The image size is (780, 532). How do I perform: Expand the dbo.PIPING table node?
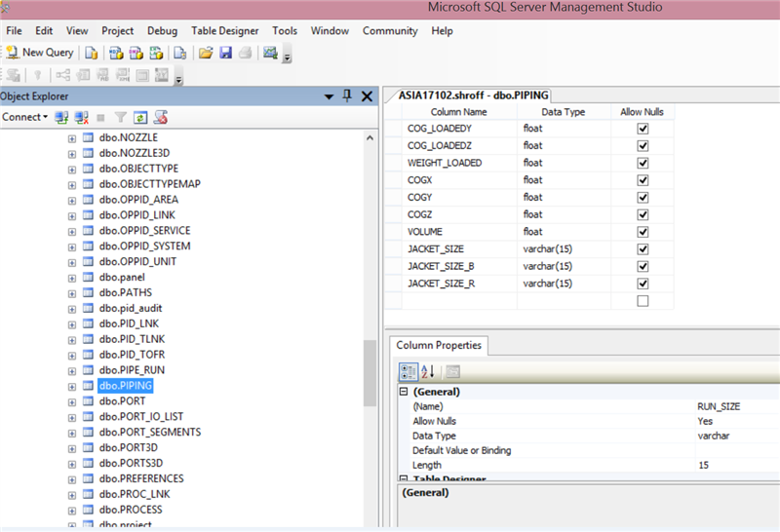[72, 387]
